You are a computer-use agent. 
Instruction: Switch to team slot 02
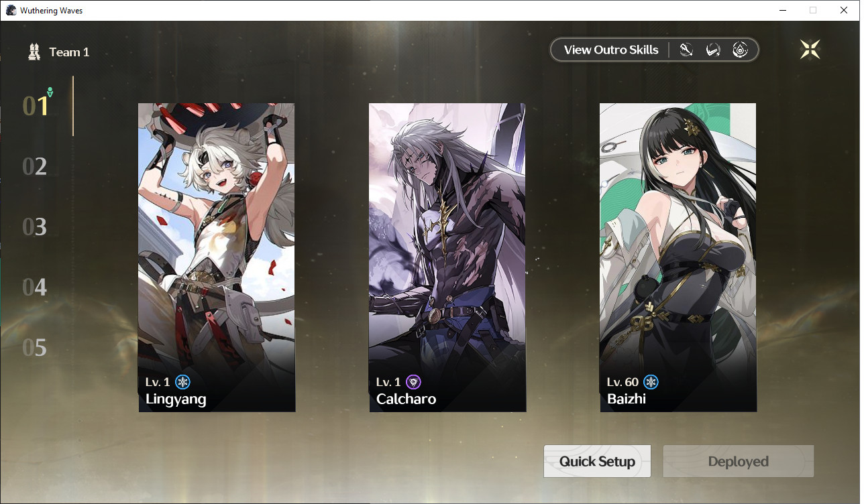[x=35, y=166]
